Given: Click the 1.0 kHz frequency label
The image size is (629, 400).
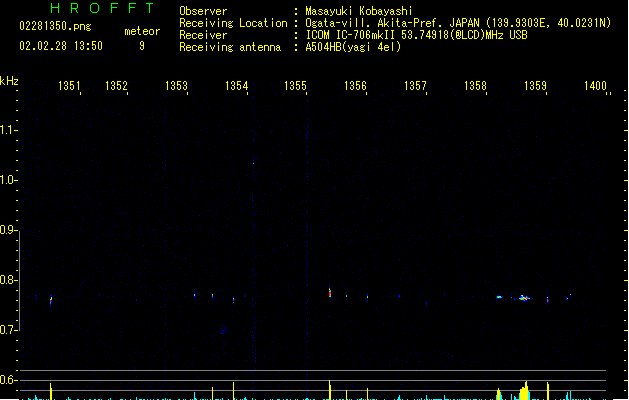Looking at the screenshot, I should (x=8, y=180).
